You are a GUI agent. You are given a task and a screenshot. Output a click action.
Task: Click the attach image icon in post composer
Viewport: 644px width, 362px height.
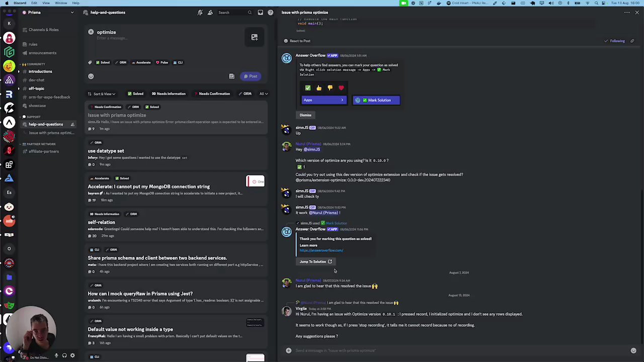(x=255, y=37)
